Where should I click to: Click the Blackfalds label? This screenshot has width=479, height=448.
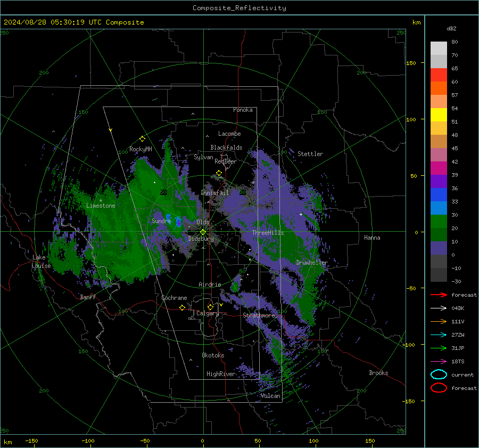(x=226, y=148)
